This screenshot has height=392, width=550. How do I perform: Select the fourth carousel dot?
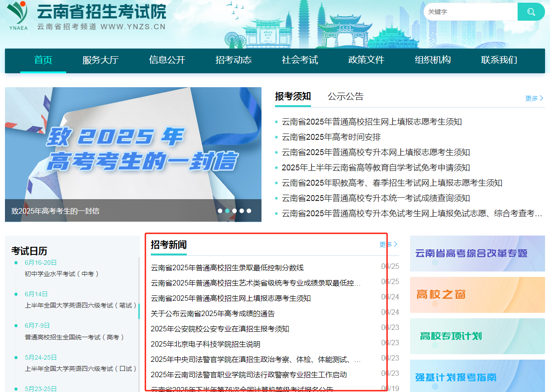pyautogui.click(x=242, y=210)
